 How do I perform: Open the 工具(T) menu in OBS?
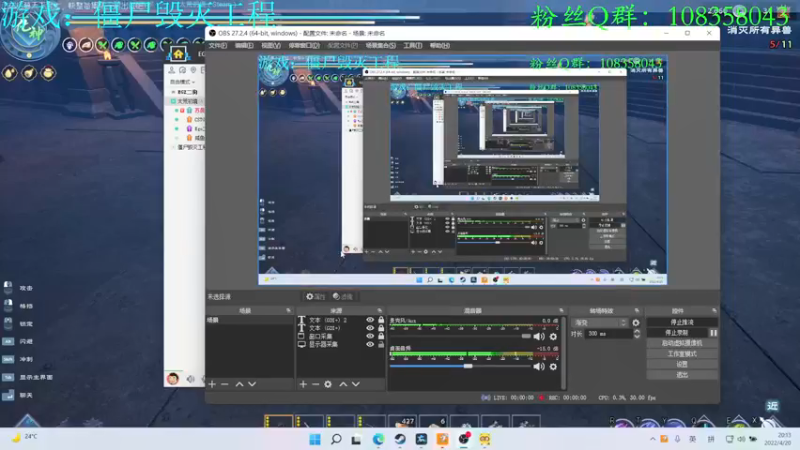point(412,45)
